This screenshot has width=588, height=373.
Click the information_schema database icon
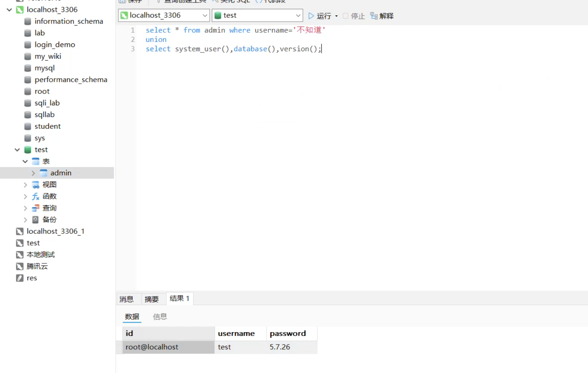(x=28, y=21)
